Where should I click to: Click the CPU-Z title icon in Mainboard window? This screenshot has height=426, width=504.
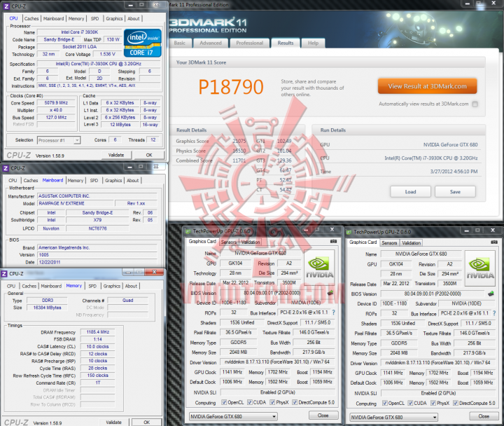point(6,168)
